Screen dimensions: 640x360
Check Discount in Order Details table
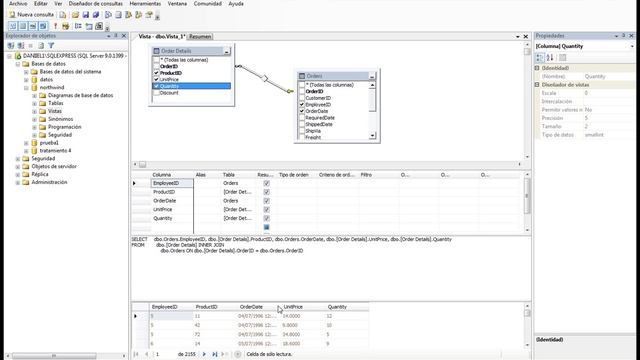[x=156, y=93]
